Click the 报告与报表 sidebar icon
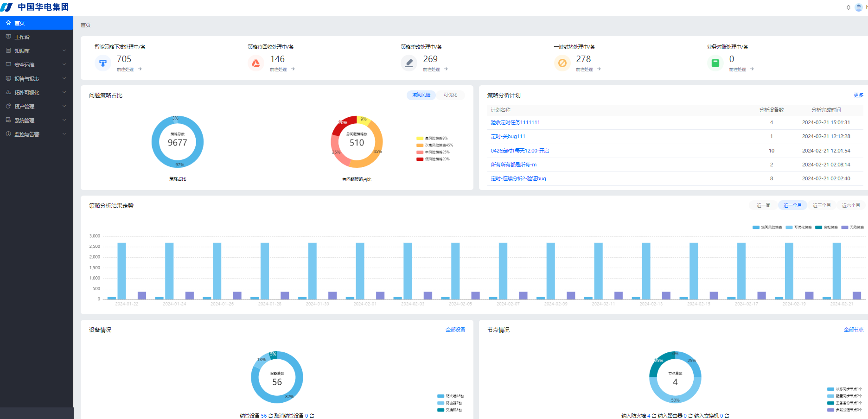The width and height of the screenshot is (868, 419). pos(8,78)
